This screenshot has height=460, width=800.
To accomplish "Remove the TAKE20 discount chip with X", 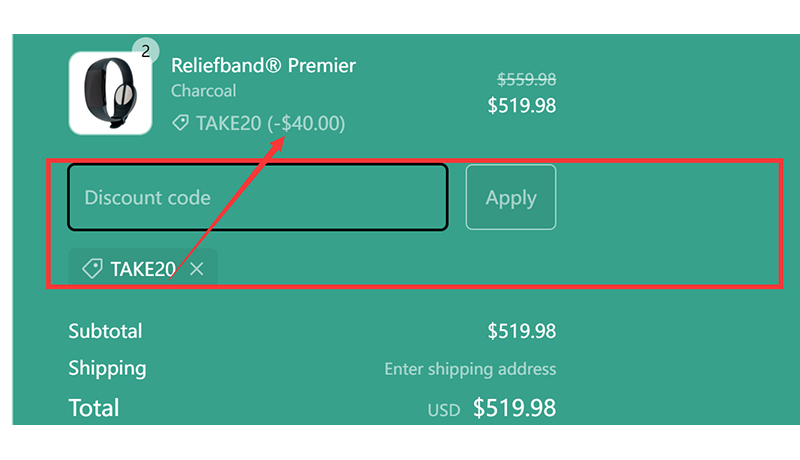I will (197, 269).
